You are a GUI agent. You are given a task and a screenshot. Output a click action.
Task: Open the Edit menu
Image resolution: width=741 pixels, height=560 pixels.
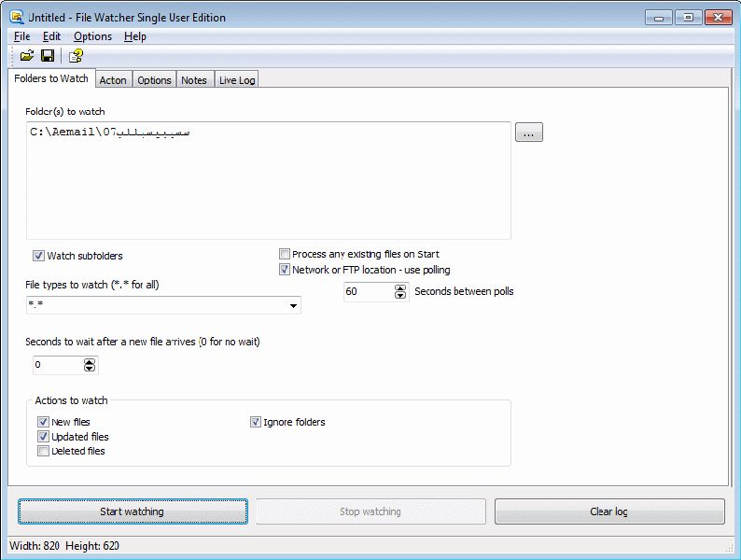51,36
